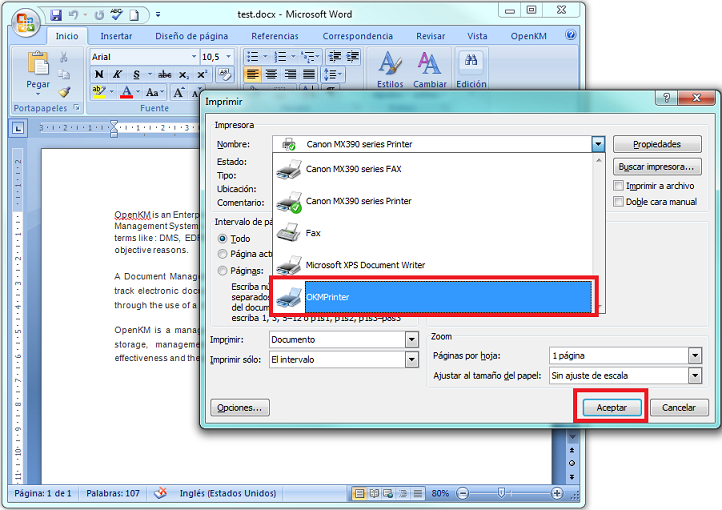Select the Páginas radio option
Viewport: 722px width, 510px height.
(x=222, y=271)
